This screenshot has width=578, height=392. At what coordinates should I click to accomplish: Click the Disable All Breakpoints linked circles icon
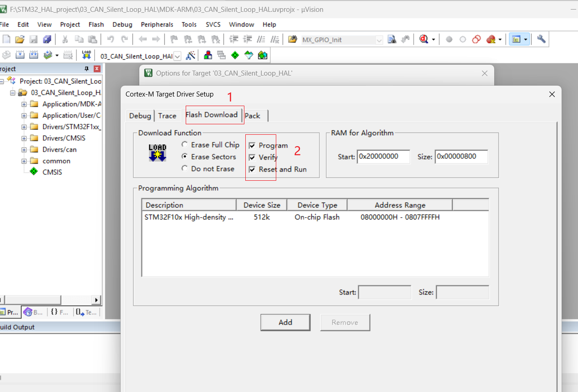click(477, 40)
